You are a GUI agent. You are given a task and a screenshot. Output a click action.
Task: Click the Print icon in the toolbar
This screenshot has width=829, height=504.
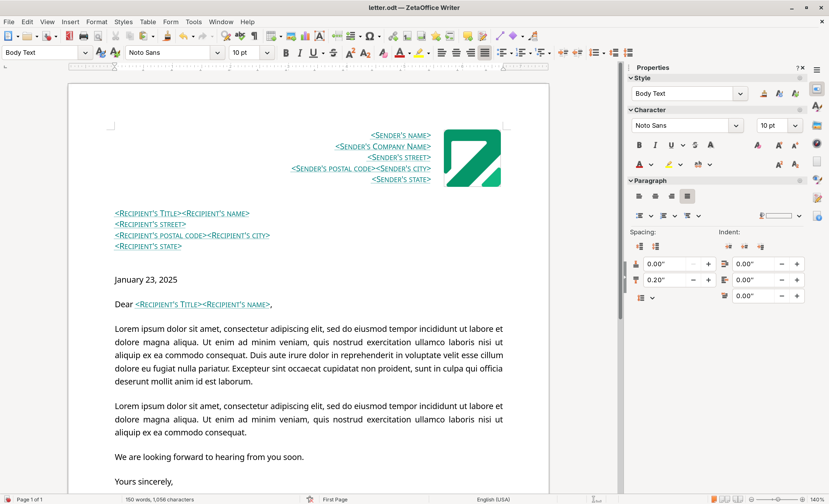tap(83, 36)
